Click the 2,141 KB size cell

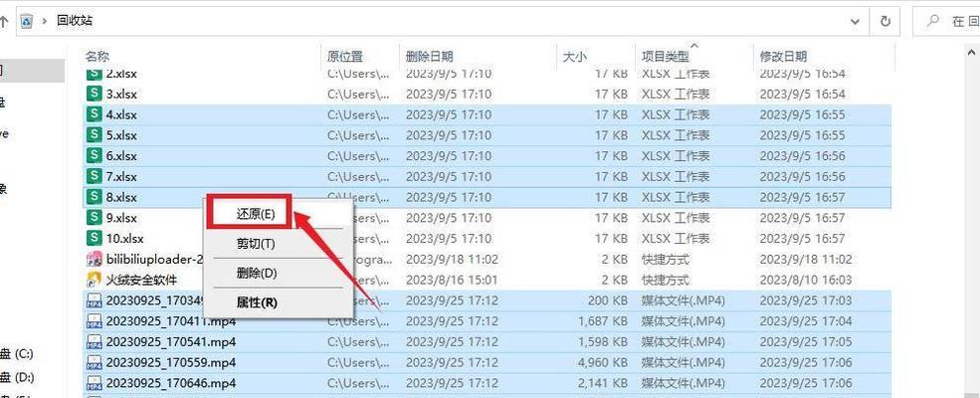pos(601,384)
